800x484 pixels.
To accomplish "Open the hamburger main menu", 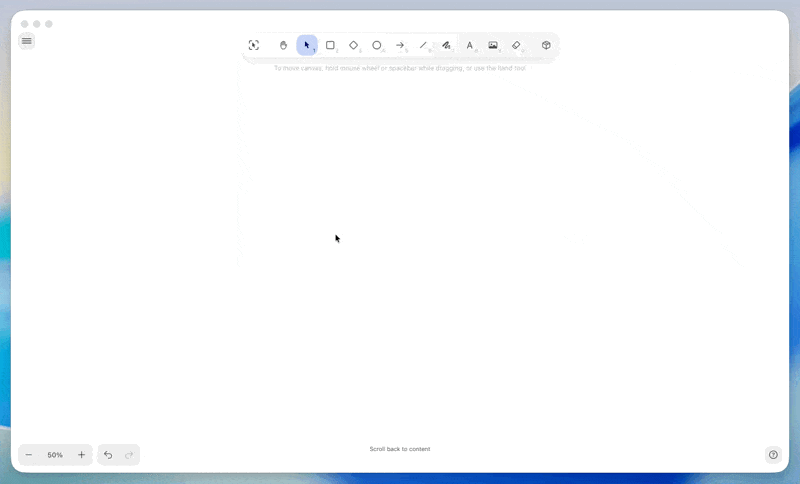I will pyautogui.click(x=27, y=41).
